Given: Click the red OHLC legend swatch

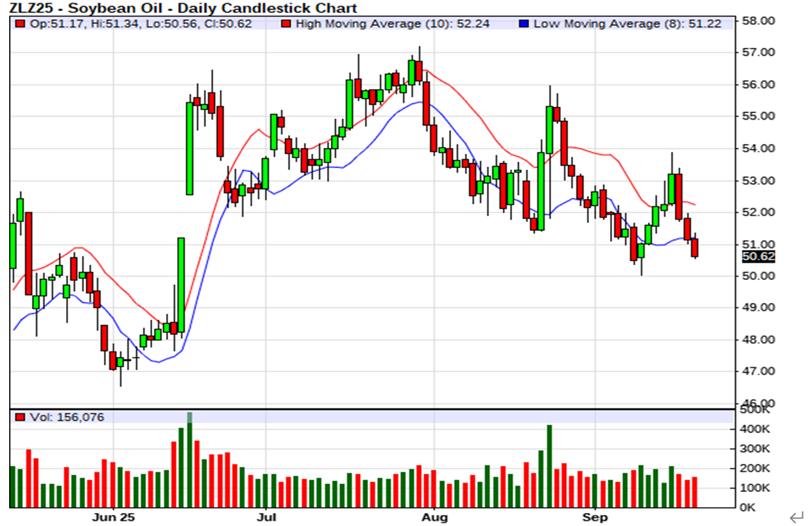Looking at the screenshot, I should tap(20, 24).
